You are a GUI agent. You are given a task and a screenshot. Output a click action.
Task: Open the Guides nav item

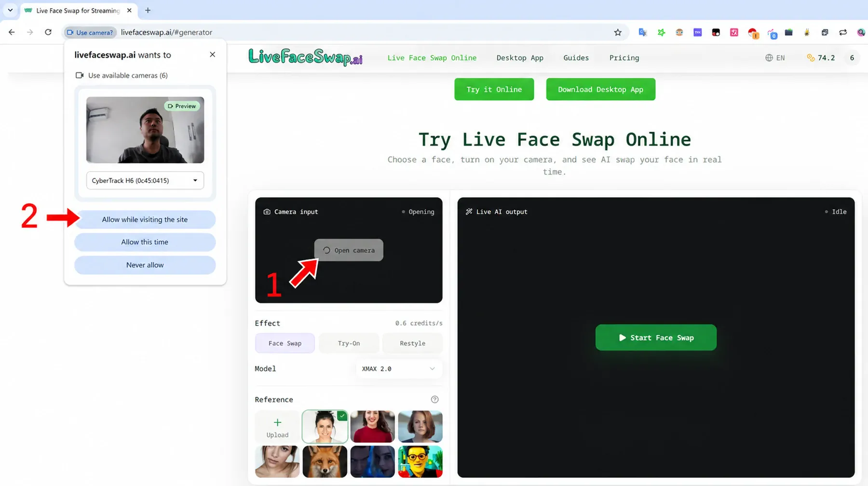click(576, 58)
